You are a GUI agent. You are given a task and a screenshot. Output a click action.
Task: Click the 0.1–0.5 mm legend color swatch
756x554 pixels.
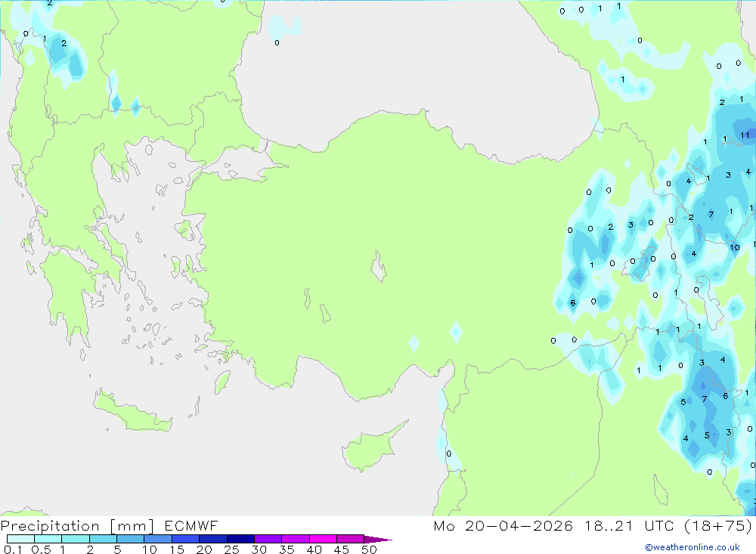[20, 539]
